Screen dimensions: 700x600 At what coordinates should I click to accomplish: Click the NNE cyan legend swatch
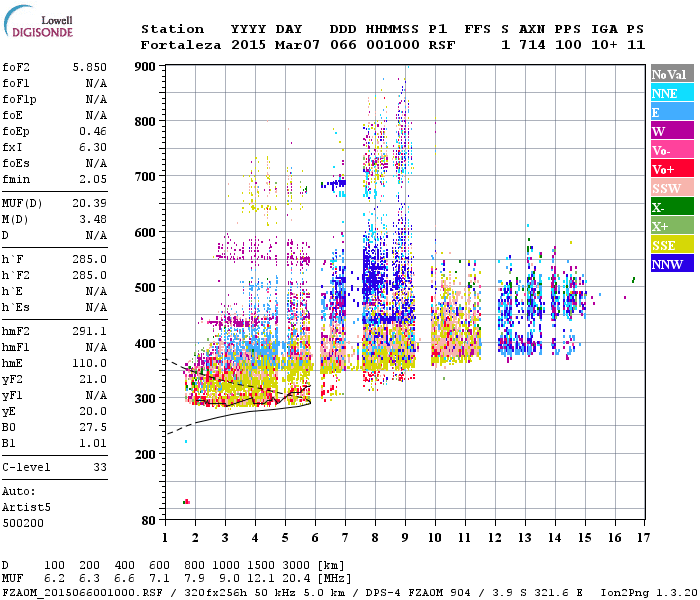[671, 93]
